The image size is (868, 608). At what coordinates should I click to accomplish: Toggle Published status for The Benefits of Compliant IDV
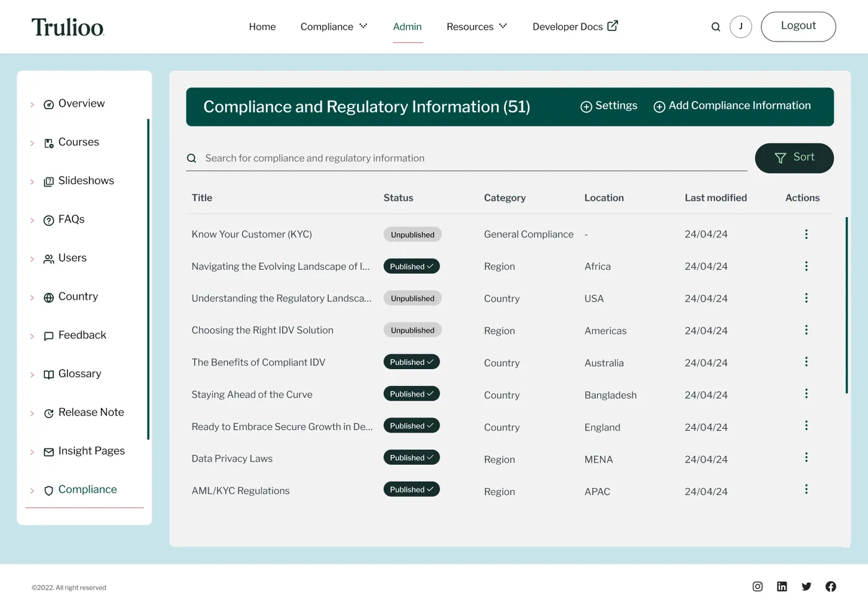click(412, 362)
